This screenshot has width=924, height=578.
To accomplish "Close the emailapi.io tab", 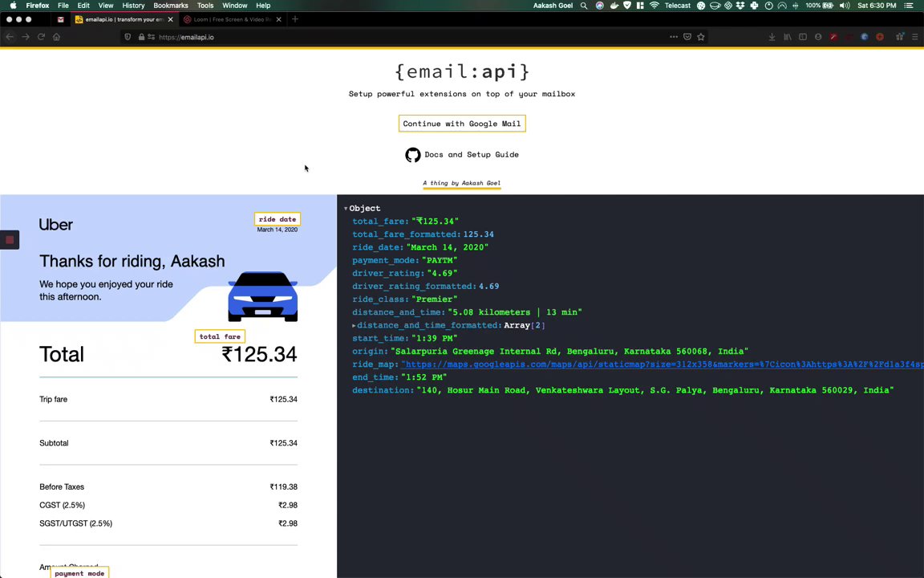I will click(x=170, y=19).
